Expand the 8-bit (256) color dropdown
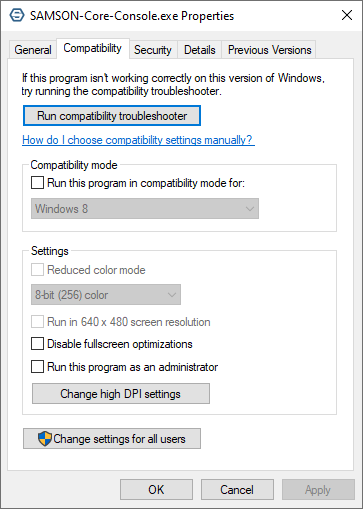 (106, 295)
